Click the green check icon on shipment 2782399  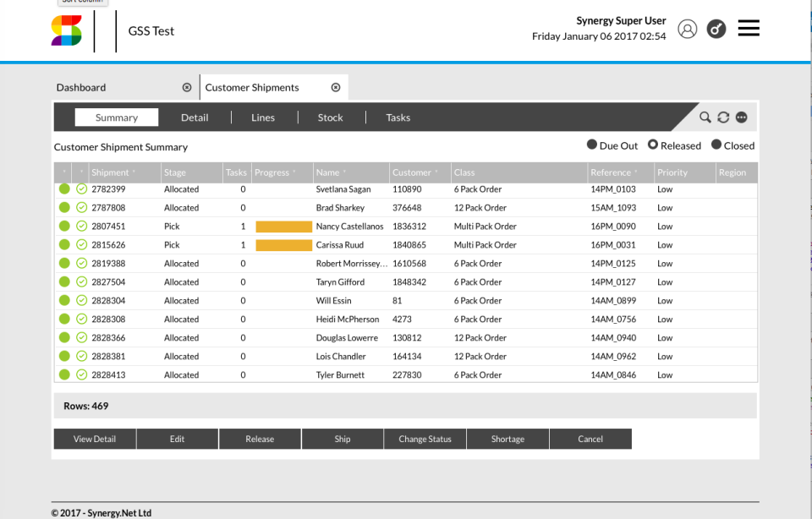pyautogui.click(x=81, y=188)
